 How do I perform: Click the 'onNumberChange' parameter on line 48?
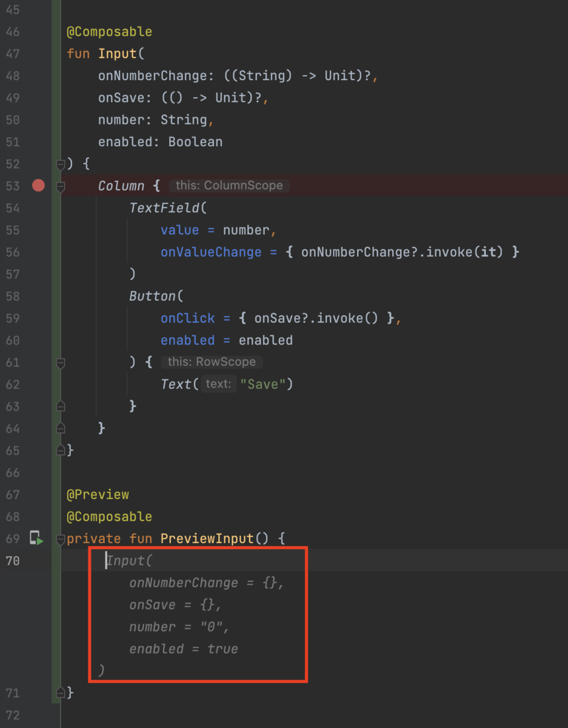tap(152, 76)
